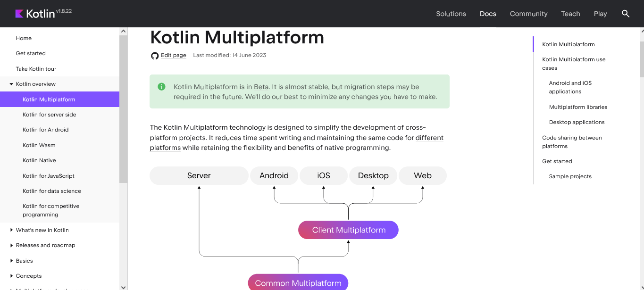Jump to Android and iOS applications
This screenshot has height=290, width=644.
pos(570,87)
